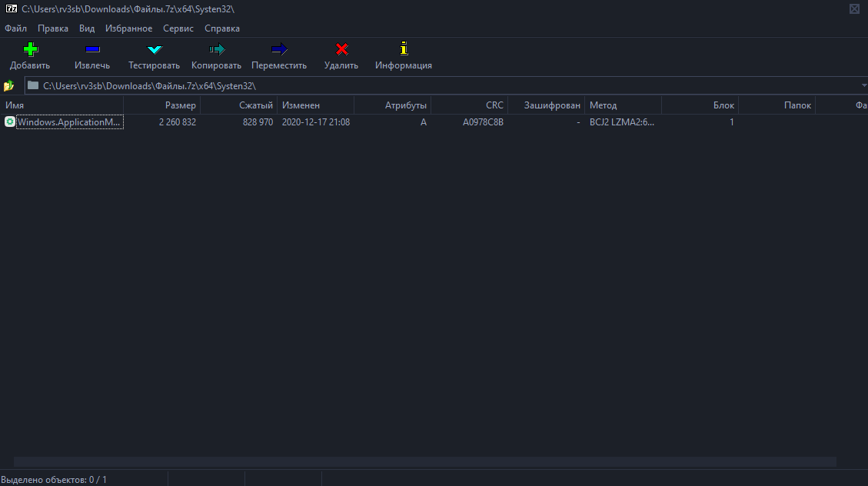Screen dimensions: 868x486
Task: Expand the address bar path dropdown
Action: click(863, 85)
